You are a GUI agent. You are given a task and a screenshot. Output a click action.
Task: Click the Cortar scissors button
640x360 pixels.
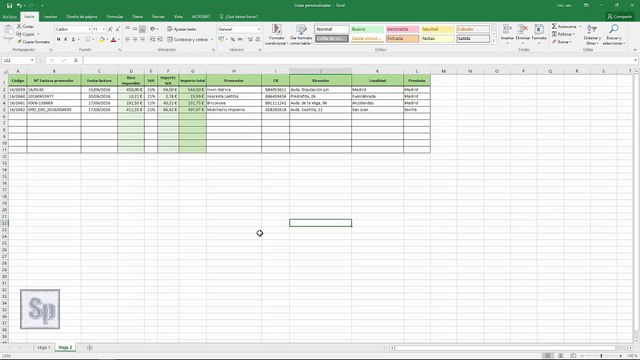point(25,26)
